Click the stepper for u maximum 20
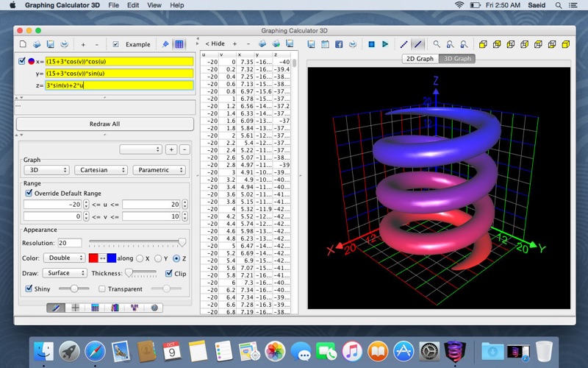Screen dimensions: 588x368 click(184, 205)
